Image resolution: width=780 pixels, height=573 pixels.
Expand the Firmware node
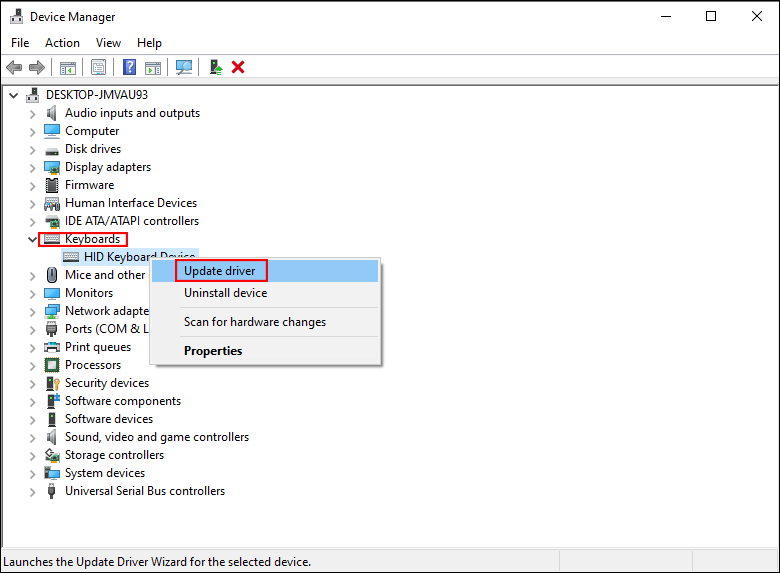point(33,186)
